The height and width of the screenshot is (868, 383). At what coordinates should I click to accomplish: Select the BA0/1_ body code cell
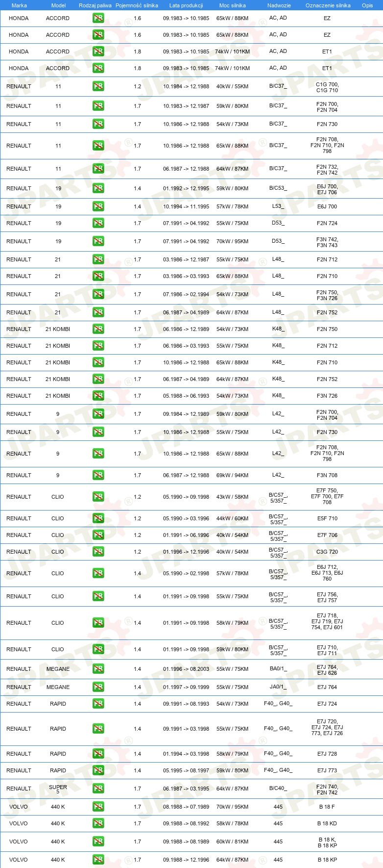[x=278, y=668]
